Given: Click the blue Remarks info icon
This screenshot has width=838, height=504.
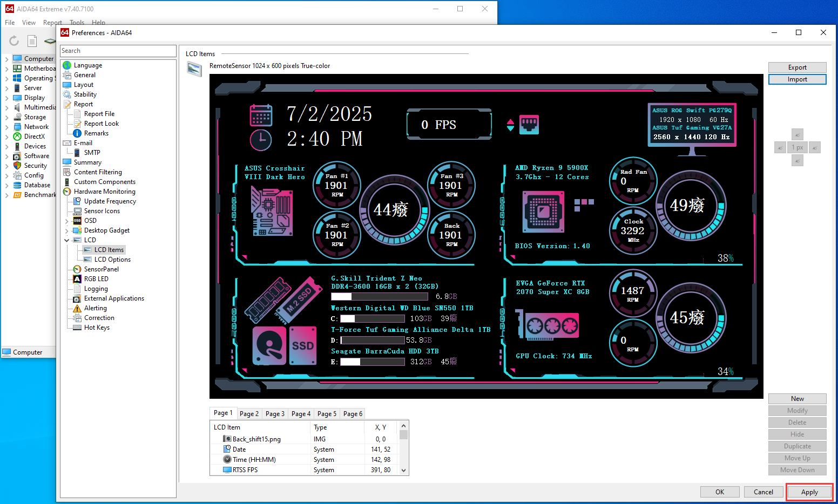Looking at the screenshot, I should (77, 133).
